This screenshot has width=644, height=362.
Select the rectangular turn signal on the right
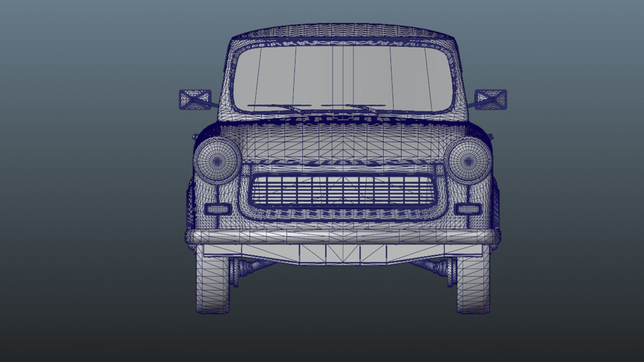pos(468,209)
